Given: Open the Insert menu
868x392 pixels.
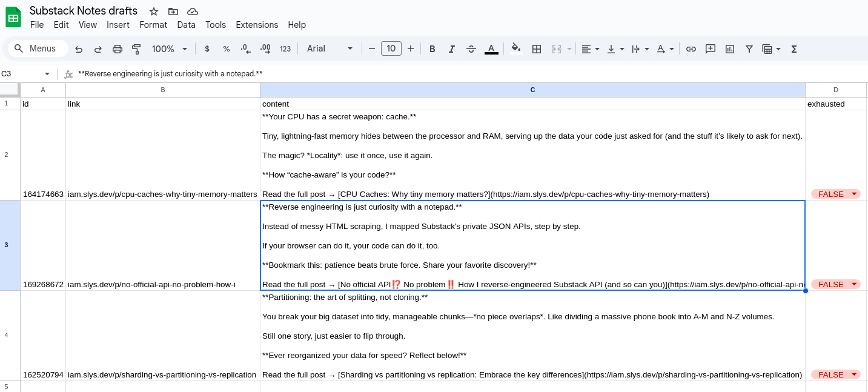Looking at the screenshot, I should (118, 25).
